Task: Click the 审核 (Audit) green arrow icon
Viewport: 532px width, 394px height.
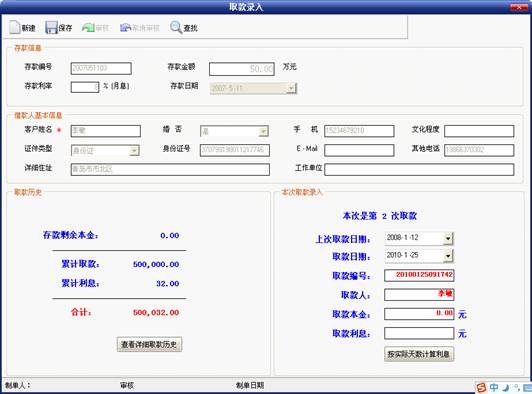Action: tap(88, 27)
